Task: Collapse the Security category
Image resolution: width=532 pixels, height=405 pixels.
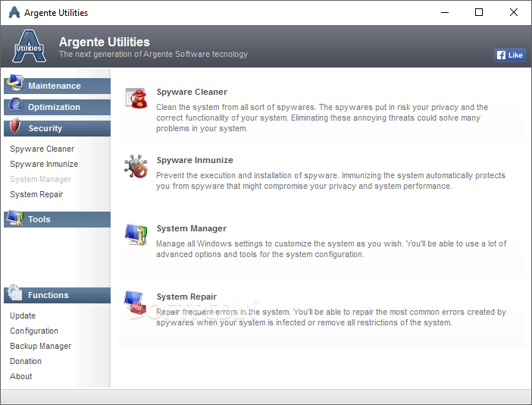Action: pyautogui.click(x=57, y=128)
